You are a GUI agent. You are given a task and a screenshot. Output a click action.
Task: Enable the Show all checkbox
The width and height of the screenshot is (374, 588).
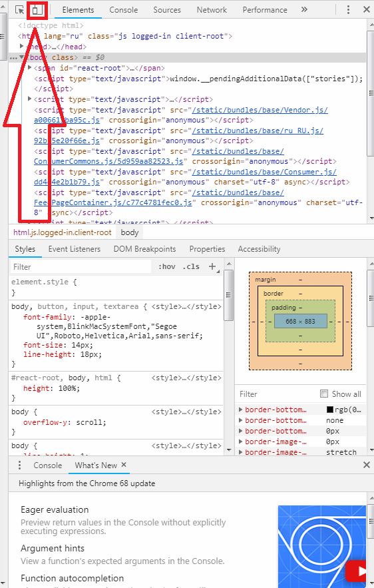tap(324, 394)
